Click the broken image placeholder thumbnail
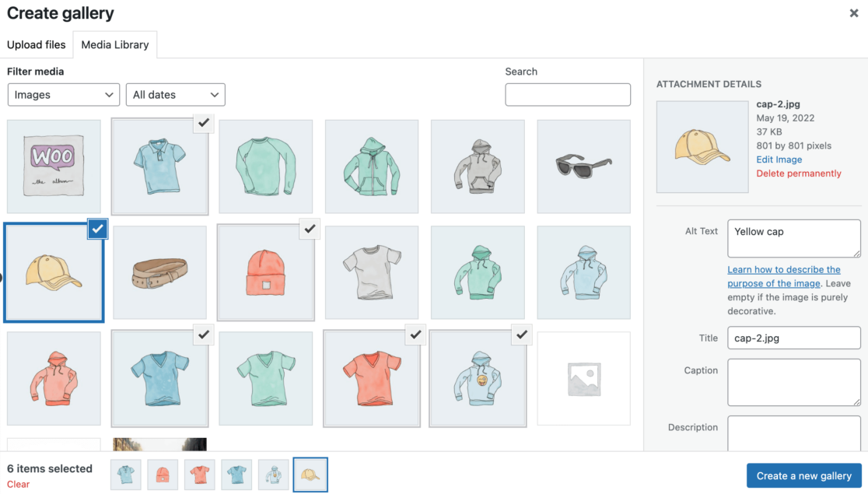This screenshot has width=868, height=494. tap(583, 378)
